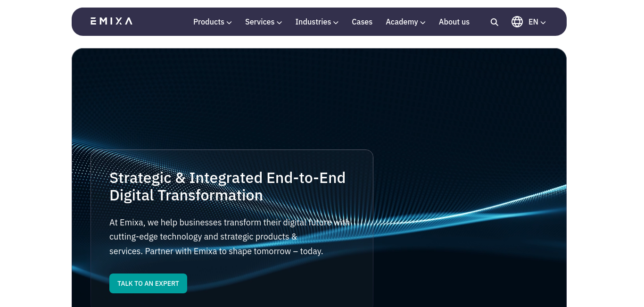Viewport: 644px width, 307px height.
Task: Click the Emixa logo
Action: click(111, 21)
